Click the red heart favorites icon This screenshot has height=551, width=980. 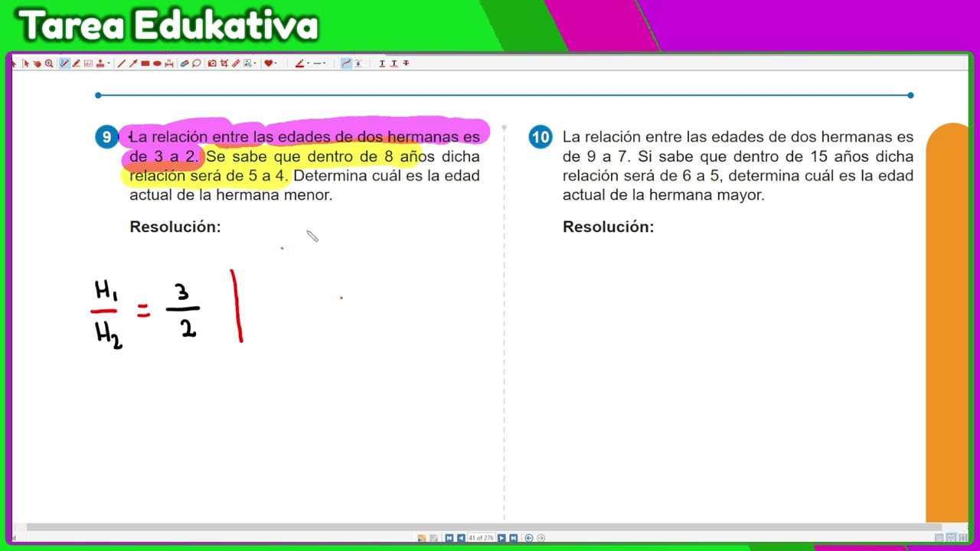coord(268,64)
